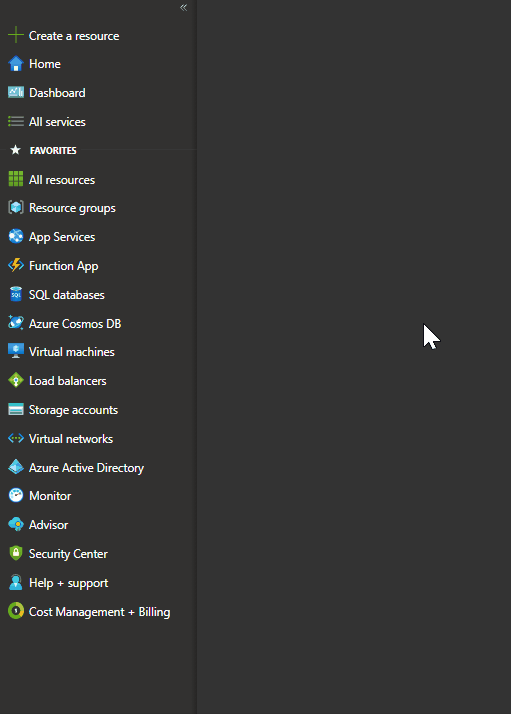Open the Dashboard chart icon
This screenshot has width=511, height=714.
pyautogui.click(x=16, y=92)
